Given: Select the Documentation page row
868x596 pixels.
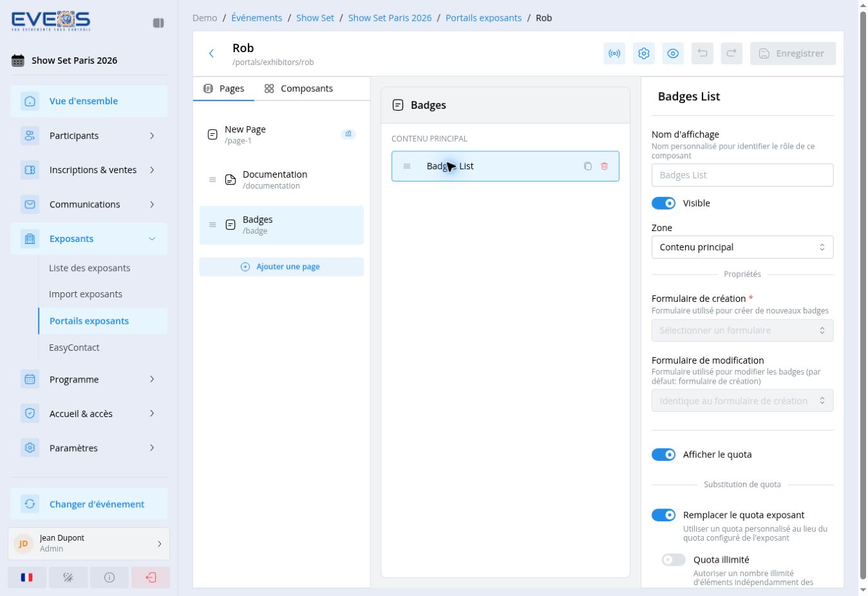Looking at the screenshot, I should (x=281, y=180).
